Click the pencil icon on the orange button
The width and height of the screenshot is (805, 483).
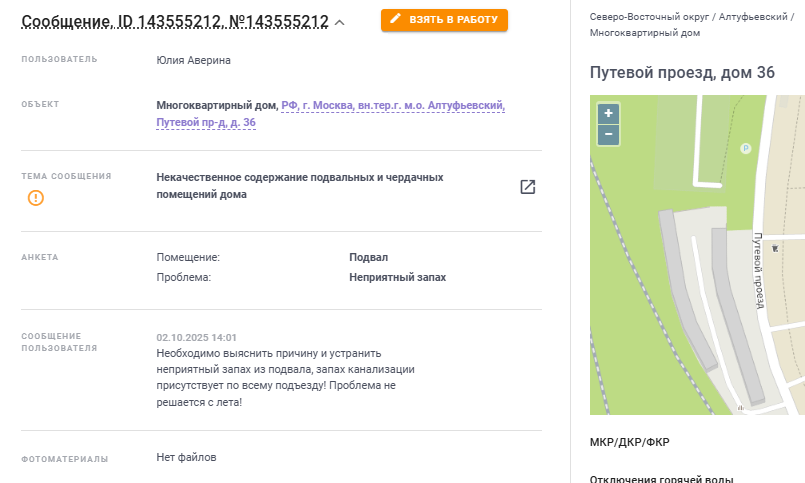tap(396, 20)
